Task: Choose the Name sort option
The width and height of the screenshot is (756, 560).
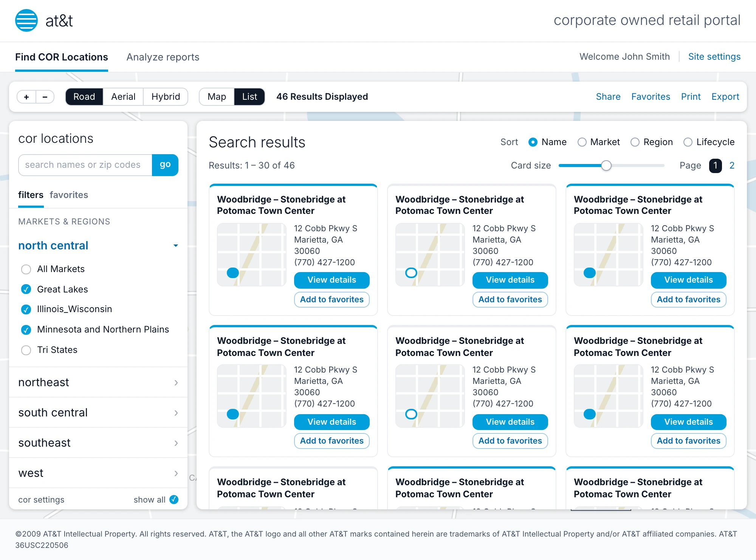Action: tap(533, 142)
